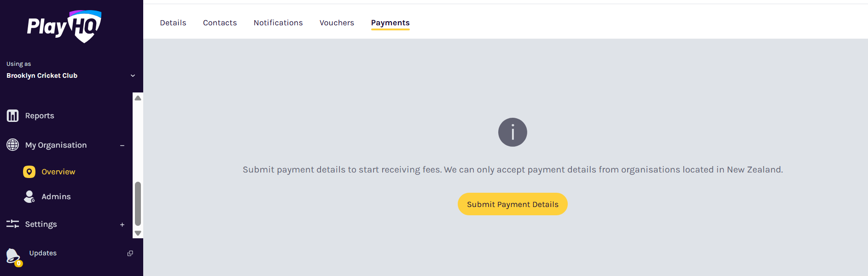This screenshot has height=276, width=868.
Task: Click the Updates bell icon
Action: (13, 255)
